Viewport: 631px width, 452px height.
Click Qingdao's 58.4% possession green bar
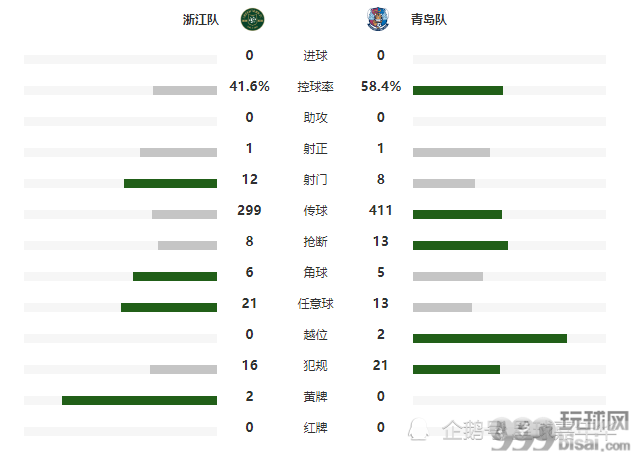(x=458, y=91)
